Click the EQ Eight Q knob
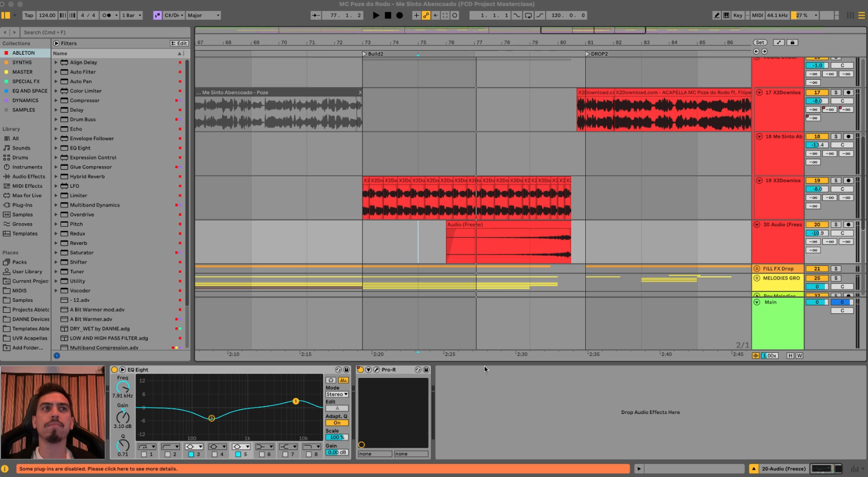The width and height of the screenshot is (868, 477). click(123, 446)
